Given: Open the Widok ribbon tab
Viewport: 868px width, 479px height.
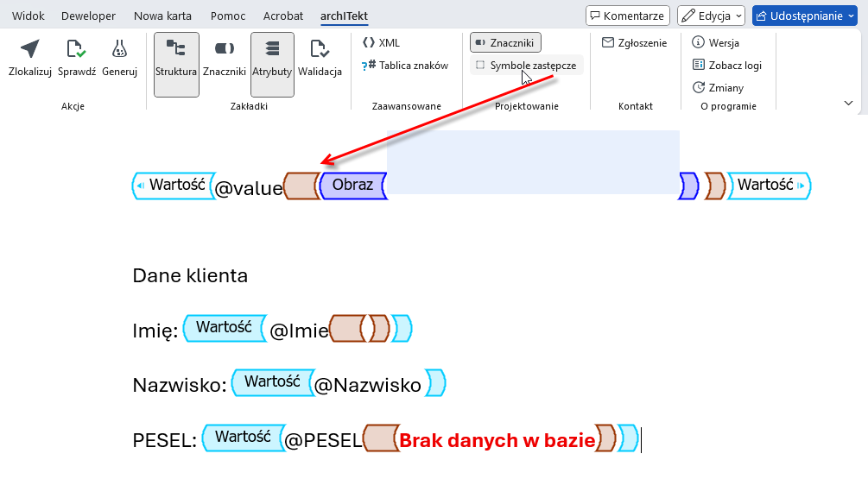Looking at the screenshot, I should [29, 16].
